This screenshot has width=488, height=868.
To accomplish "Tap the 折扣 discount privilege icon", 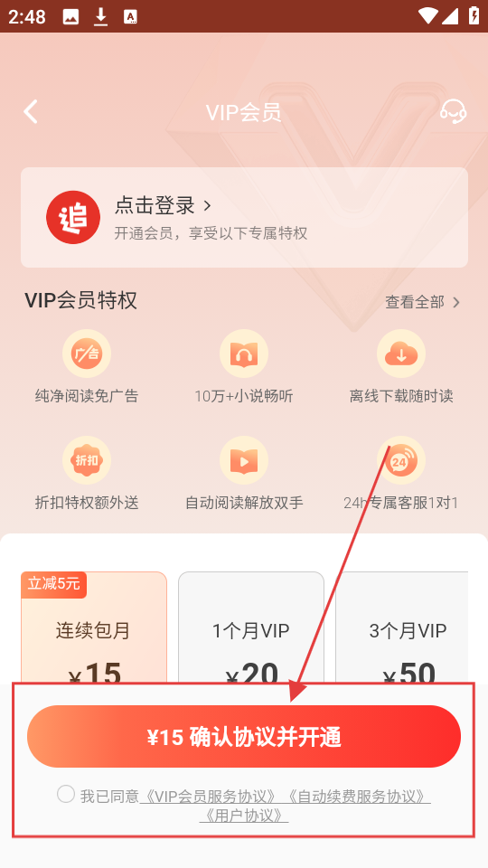I will tap(87, 460).
